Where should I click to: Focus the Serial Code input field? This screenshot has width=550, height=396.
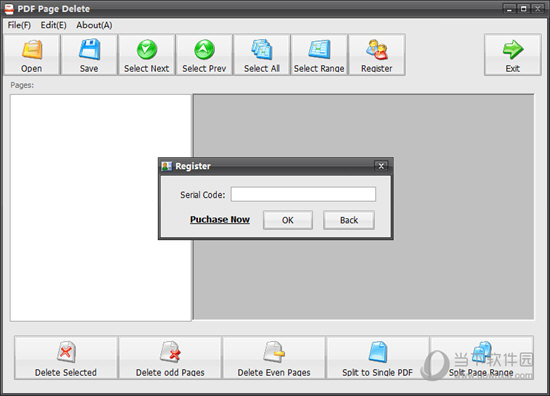pyautogui.click(x=303, y=194)
